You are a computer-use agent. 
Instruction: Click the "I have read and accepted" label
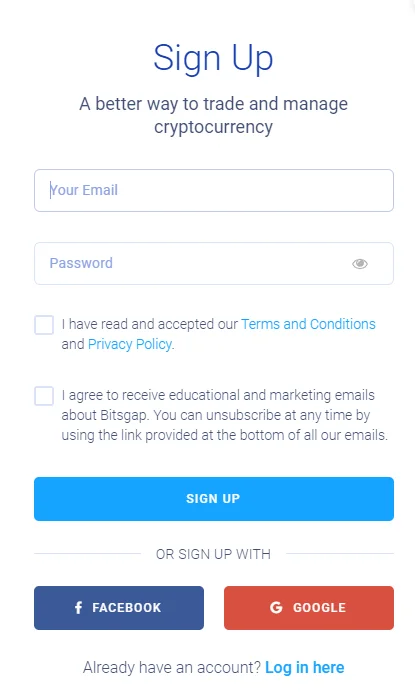(149, 324)
